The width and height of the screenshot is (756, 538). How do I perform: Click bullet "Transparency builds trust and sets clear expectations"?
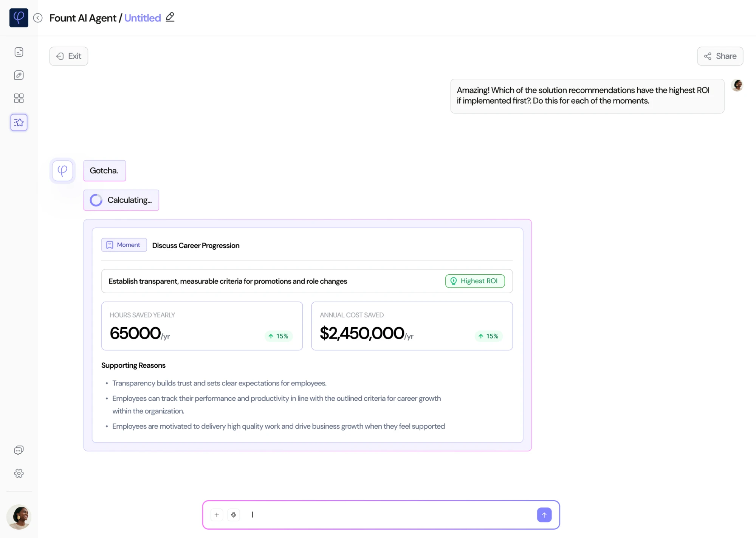tap(219, 383)
